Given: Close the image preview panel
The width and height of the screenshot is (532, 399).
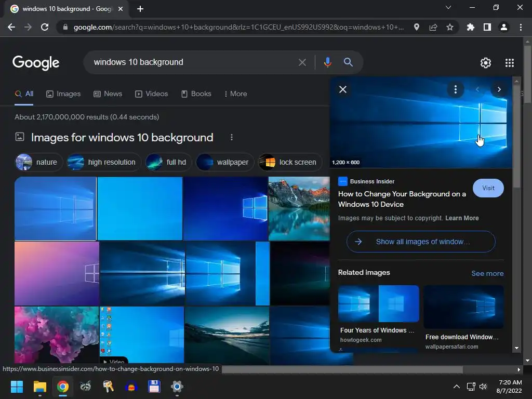Looking at the screenshot, I should tap(343, 89).
